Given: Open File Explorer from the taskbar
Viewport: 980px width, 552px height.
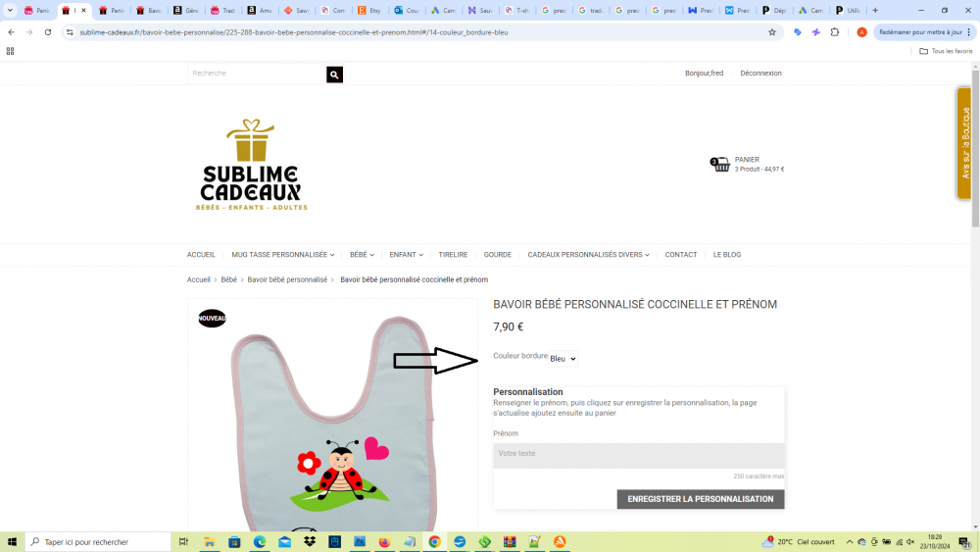Looking at the screenshot, I should click(x=210, y=542).
